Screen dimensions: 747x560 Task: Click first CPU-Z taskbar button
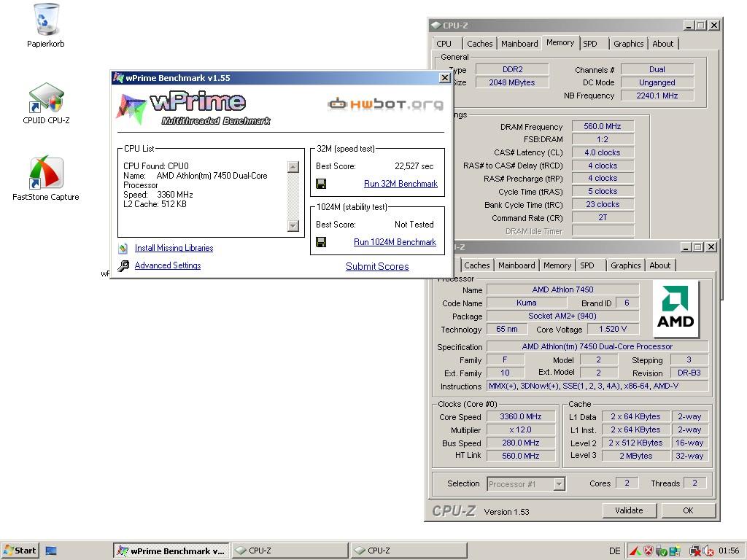[x=290, y=551]
